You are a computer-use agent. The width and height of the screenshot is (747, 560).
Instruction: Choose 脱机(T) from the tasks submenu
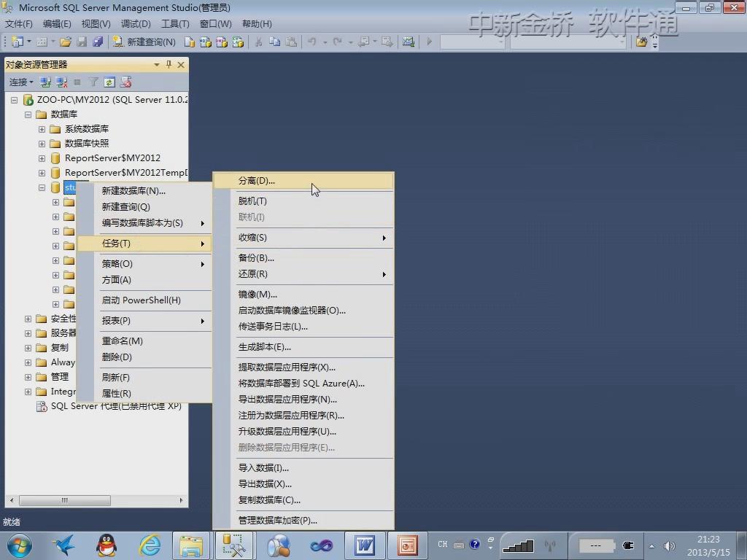[303, 201]
